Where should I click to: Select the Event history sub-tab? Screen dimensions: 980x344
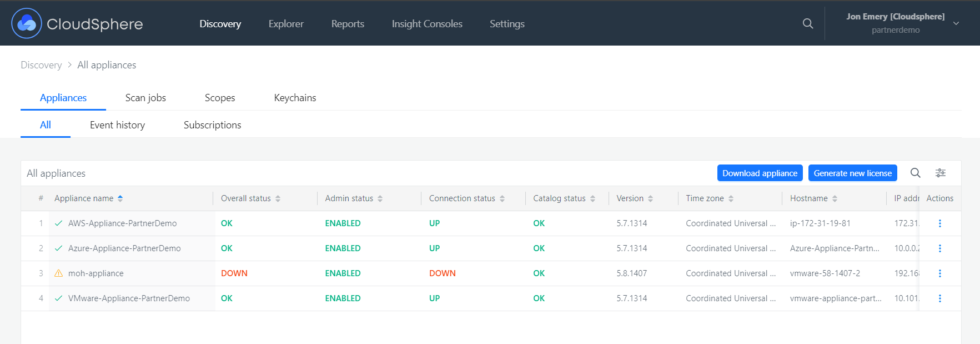pyautogui.click(x=117, y=125)
